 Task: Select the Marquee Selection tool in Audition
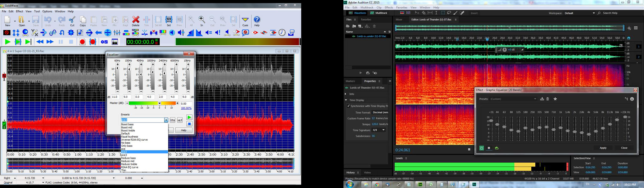coord(443,13)
